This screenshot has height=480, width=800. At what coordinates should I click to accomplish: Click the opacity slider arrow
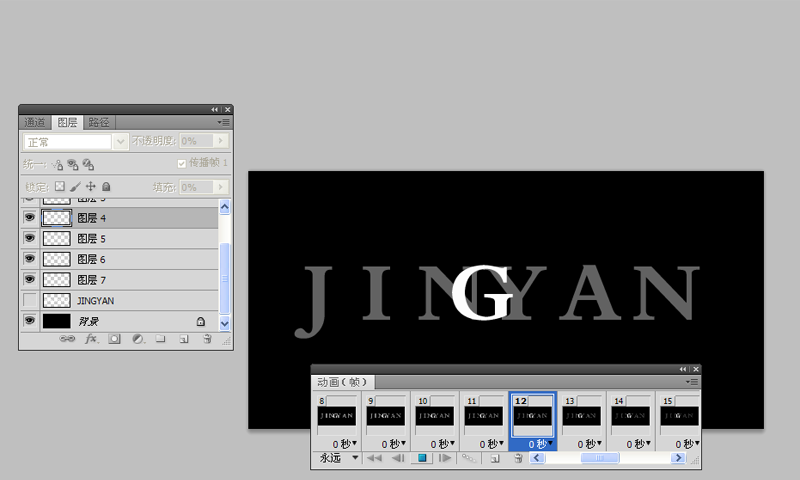click(x=221, y=141)
